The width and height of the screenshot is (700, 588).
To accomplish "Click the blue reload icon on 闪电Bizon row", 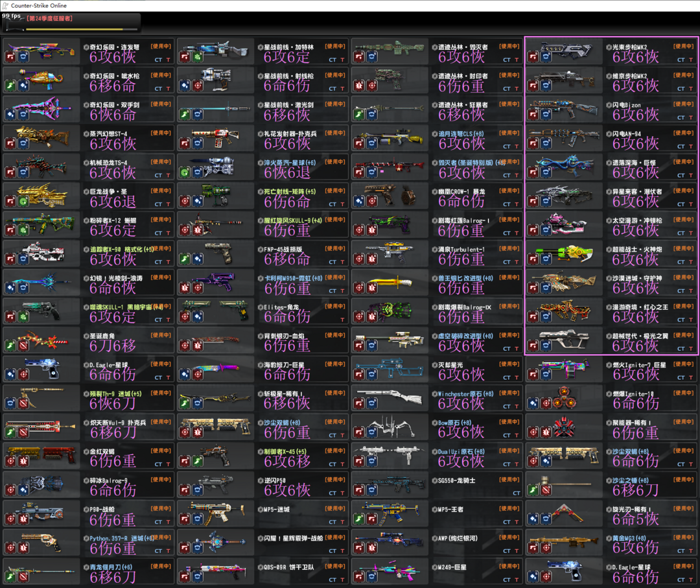I will (x=546, y=115).
